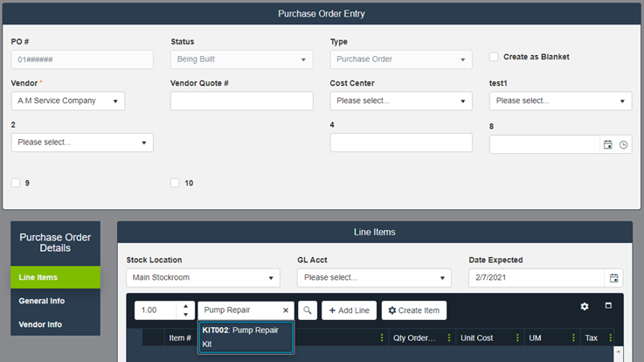Click the Add Line button
The width and height of the screenshot is (644, 362).
349,310
